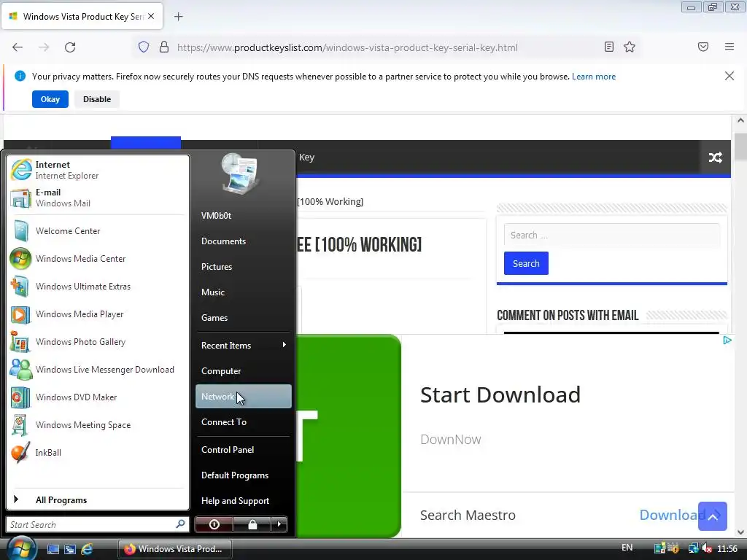
Task: Open Windows Live Messenger Download
Action: pyautogui.click(x=98, y=370)
